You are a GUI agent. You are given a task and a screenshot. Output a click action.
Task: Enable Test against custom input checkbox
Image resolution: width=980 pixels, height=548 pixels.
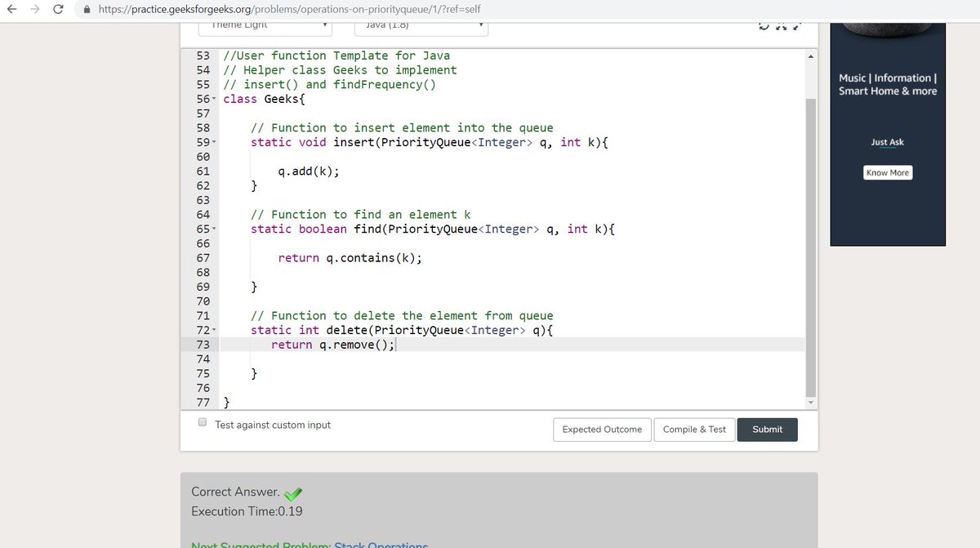pyautogui.click(x=203, y=423)
